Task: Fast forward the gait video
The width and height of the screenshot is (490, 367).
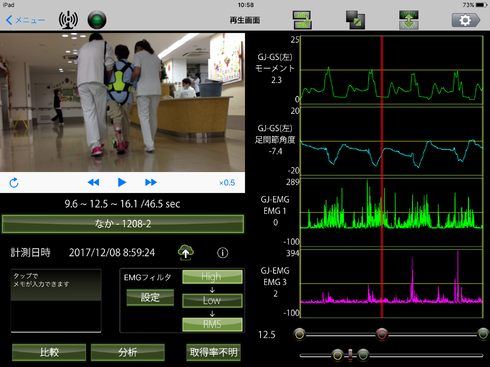Action: pos(151,182)
